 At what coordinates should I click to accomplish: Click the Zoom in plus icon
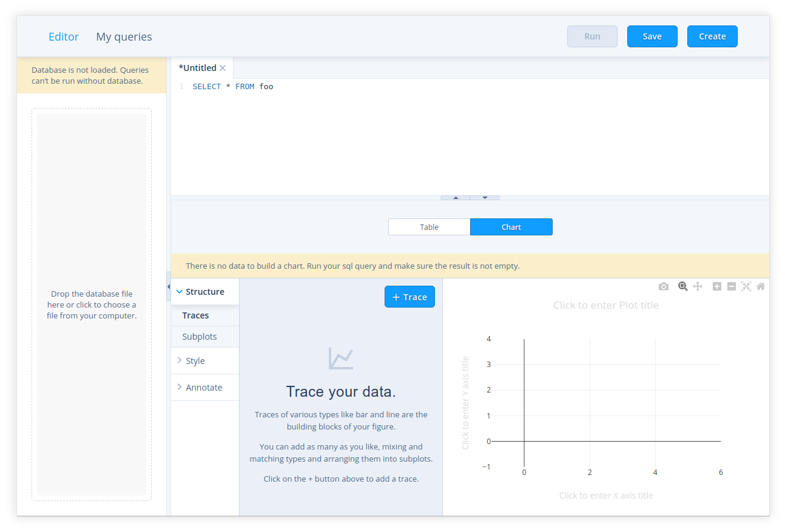717,286
